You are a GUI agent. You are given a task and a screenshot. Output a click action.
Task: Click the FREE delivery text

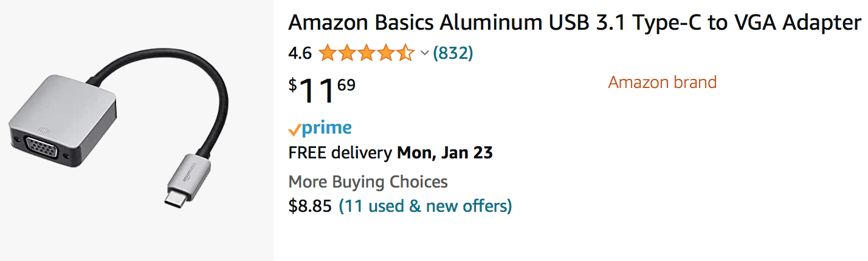pyautogui.click(x=340, y=153)
